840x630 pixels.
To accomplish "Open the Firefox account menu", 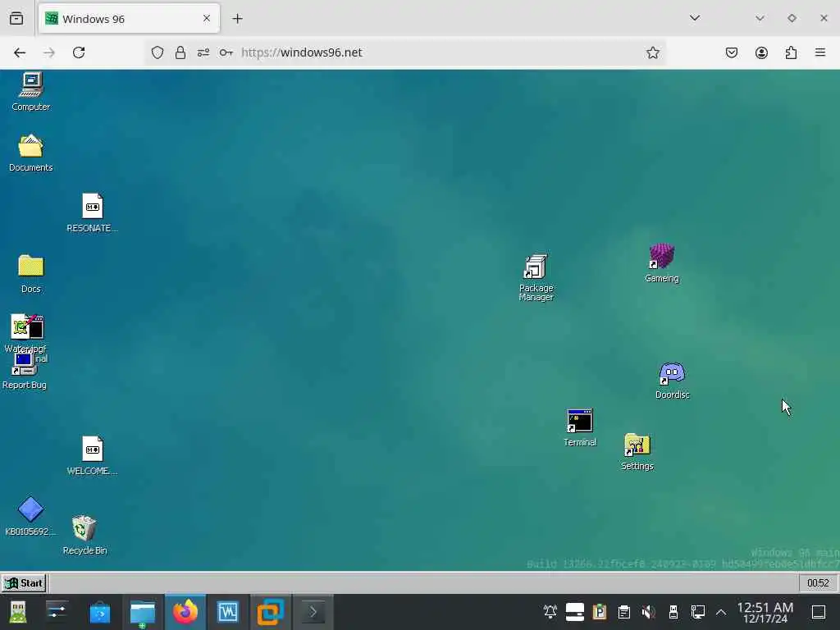I will [761, 52].
